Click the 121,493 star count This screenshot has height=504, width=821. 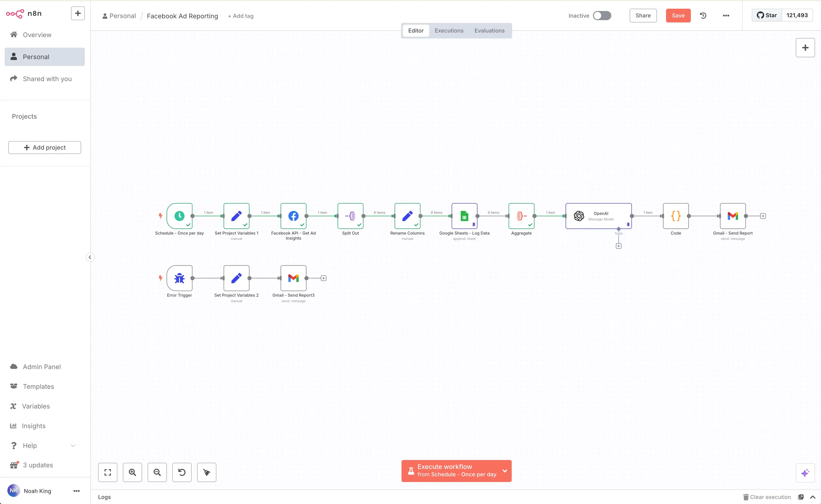(797, 15)
